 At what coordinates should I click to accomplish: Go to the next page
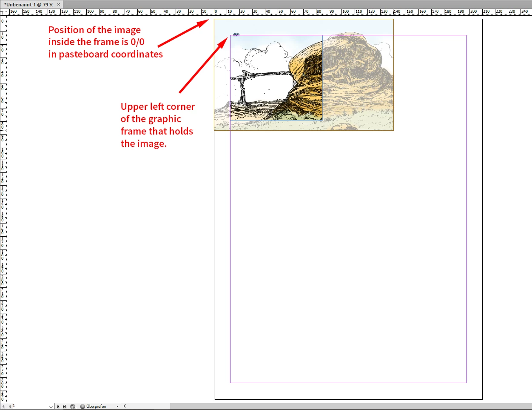coord(58,406)
